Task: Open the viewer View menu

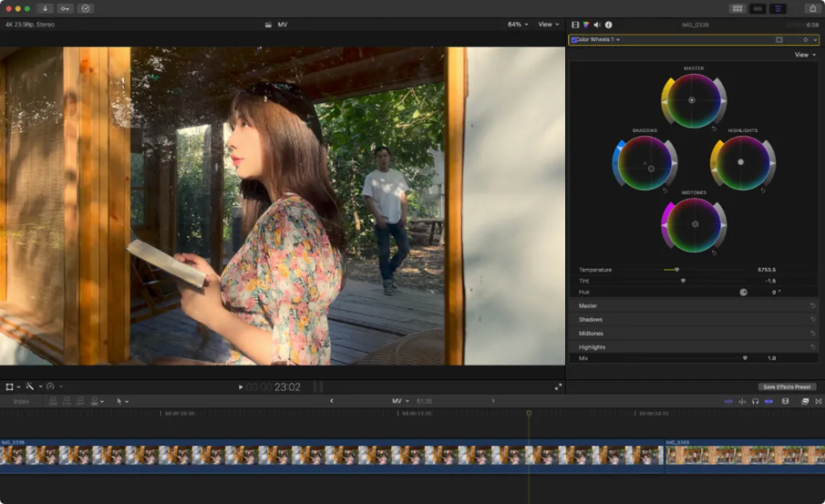Action: tap(549, 24)
